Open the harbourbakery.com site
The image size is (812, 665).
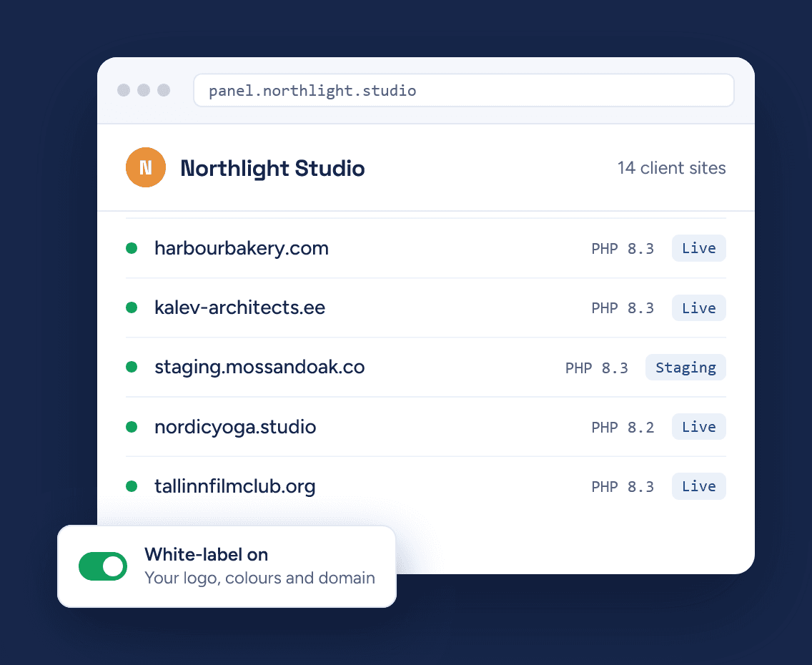[x=242, y=248]
